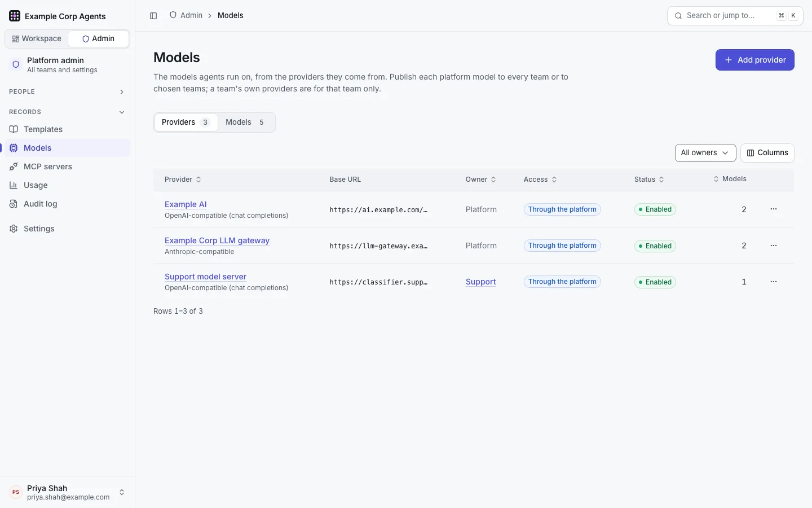Viewport: 812px width, 508px height.
Task: Sort by the Provider column
Action: tap(183, 179)
